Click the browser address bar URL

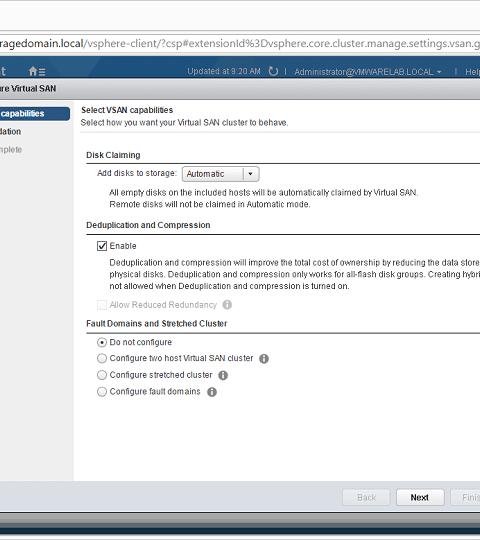tap(240, 43)
